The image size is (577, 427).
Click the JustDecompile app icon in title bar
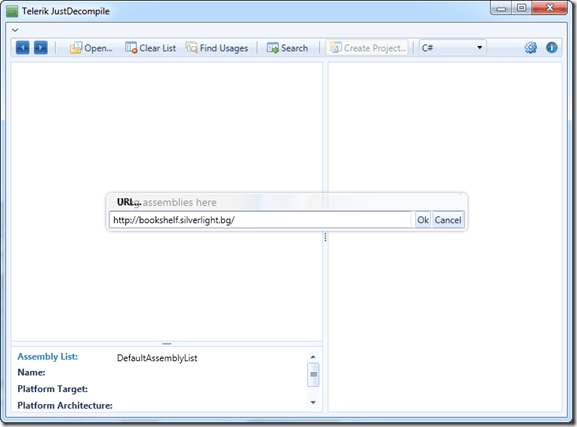12,11
